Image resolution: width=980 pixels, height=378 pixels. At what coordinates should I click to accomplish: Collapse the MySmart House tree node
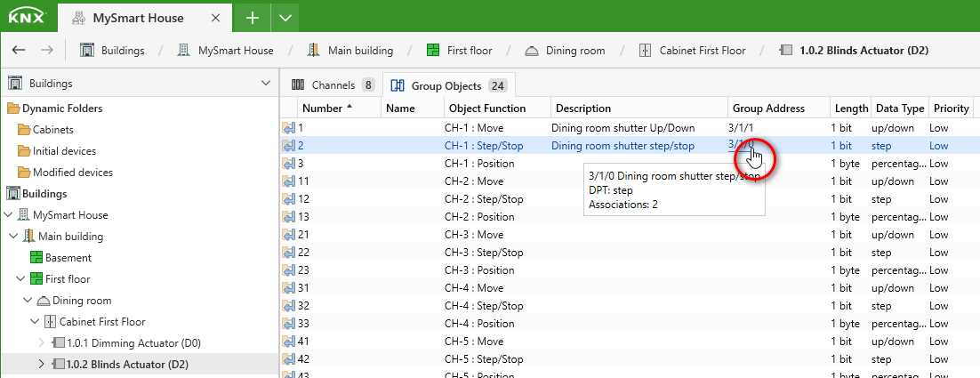pos(8,215)
